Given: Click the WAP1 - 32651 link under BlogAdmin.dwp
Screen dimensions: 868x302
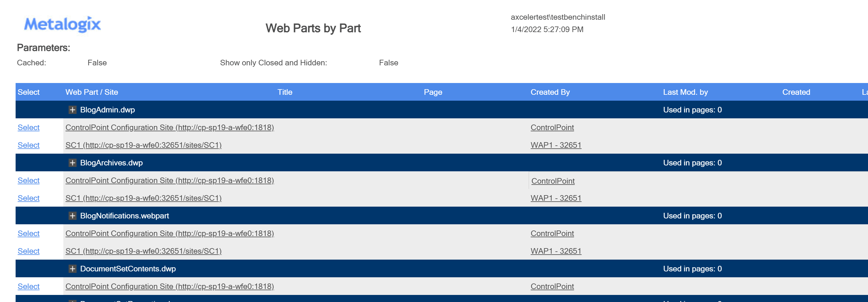Looking at the screenshot, I should coord(556,145).
